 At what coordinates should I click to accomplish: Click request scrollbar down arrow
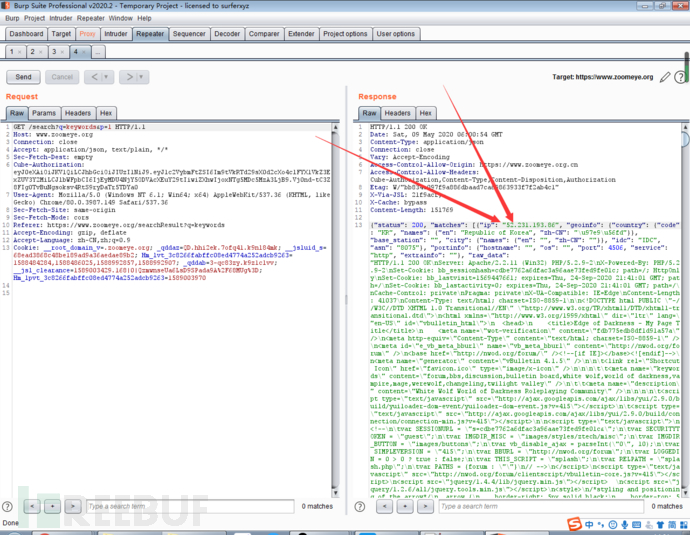coord(335,493)
